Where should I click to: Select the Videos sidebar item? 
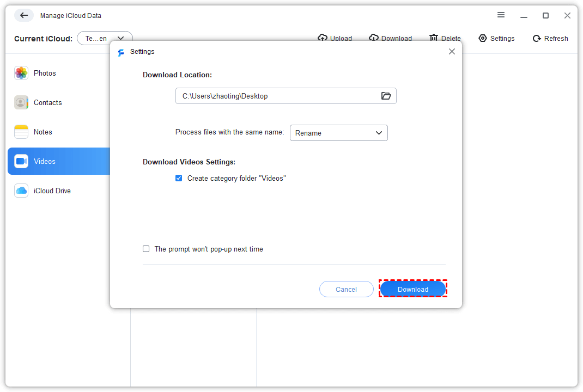59,161
